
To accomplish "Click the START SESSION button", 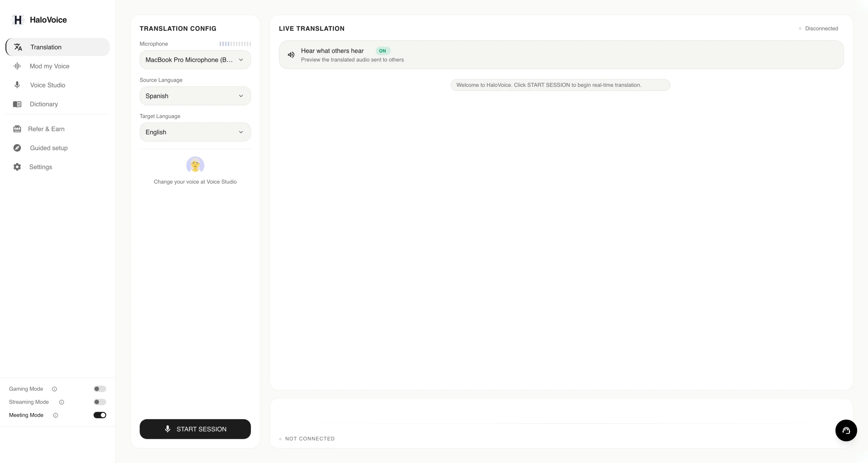I will tap(195, 429).
